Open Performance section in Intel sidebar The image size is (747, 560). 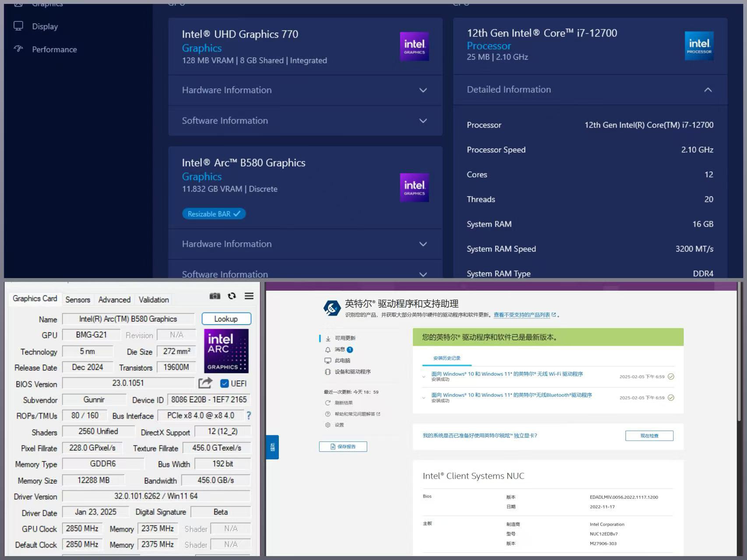[54, 49]
